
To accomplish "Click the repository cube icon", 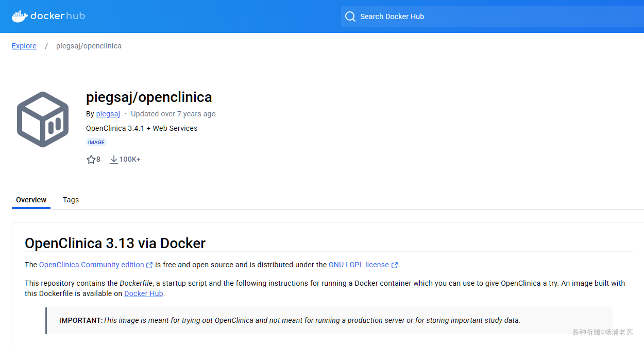I will tap(43, 119).
